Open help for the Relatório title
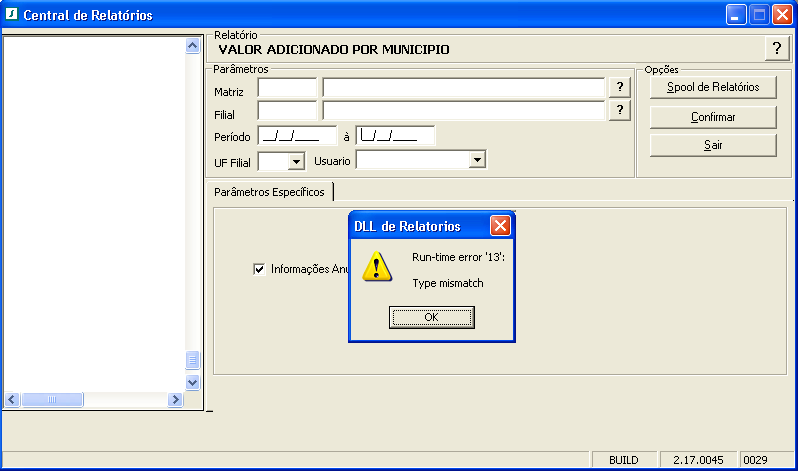 tap(777, 48)
